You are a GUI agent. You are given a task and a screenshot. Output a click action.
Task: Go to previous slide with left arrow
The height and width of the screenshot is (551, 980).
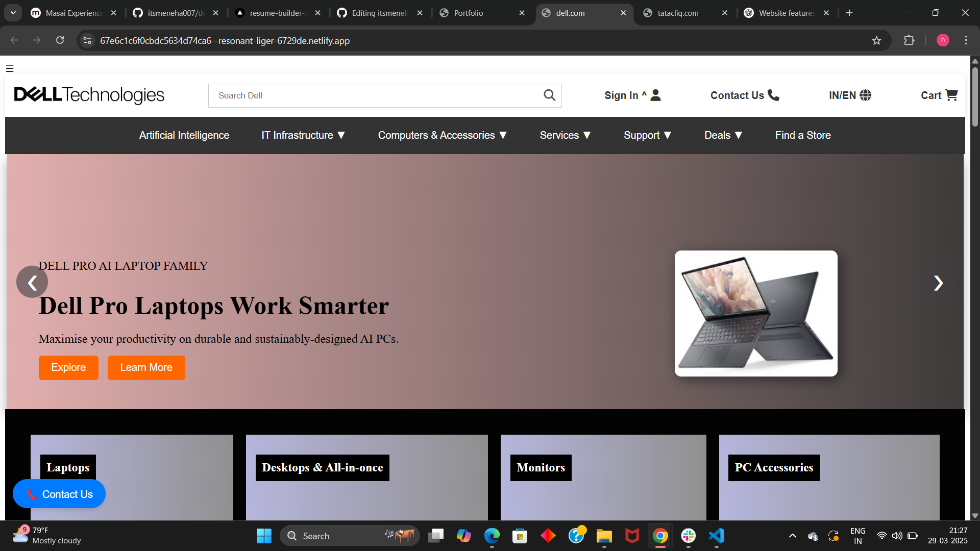32,282
